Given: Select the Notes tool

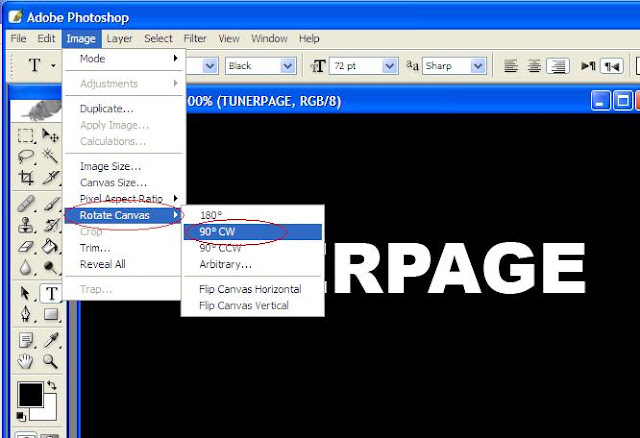Looking at the screenshot, I should [26, 340].
